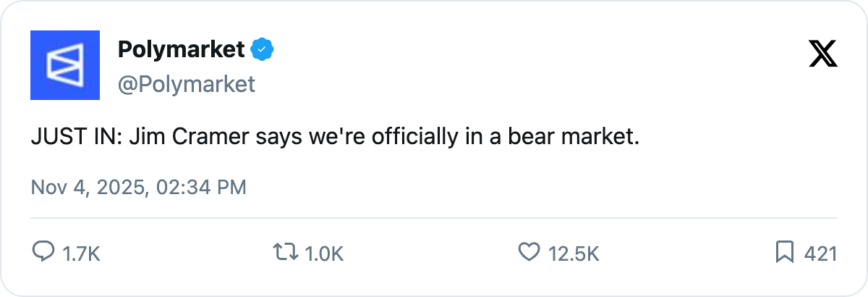Click the blue verified checkmark badge

coord(261,51)
